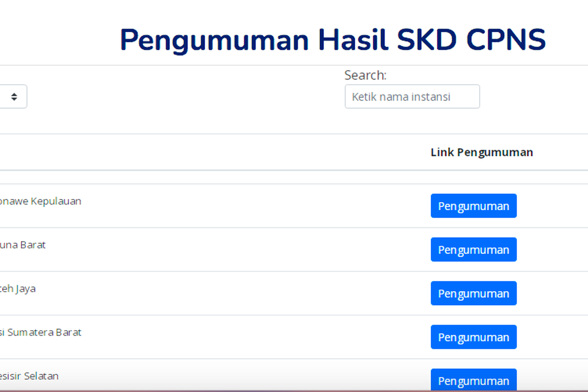Viewport: 588px width, 392px height.
Task: Select the Muna Barat row text
Action: click(23, 245)
